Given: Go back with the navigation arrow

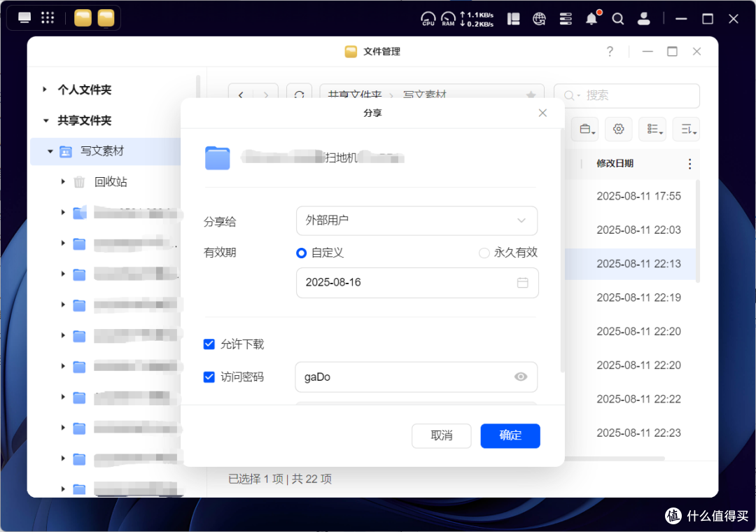Looking at the screenshot, I should [x=241, y=94].
